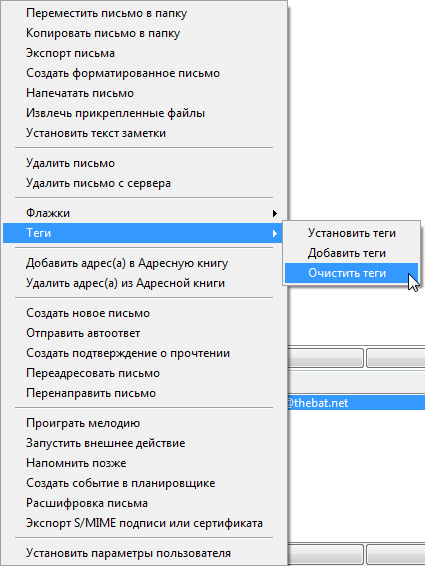Choose 'Копировать письмо в папку' option

coord(143,33)
